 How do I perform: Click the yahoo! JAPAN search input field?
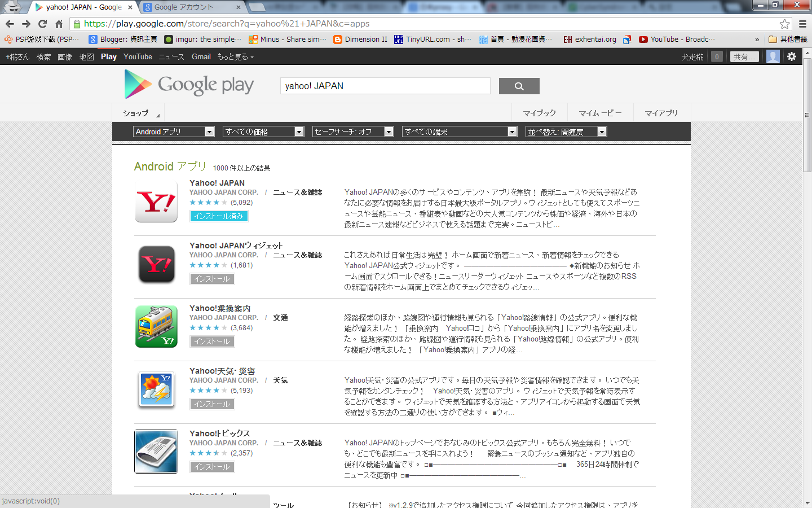385,86
